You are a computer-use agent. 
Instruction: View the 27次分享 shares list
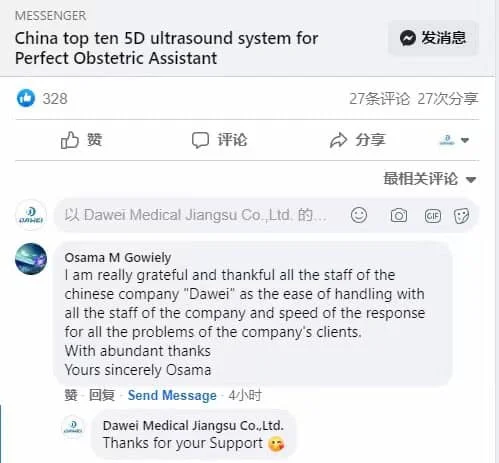[x=448, y=99]
